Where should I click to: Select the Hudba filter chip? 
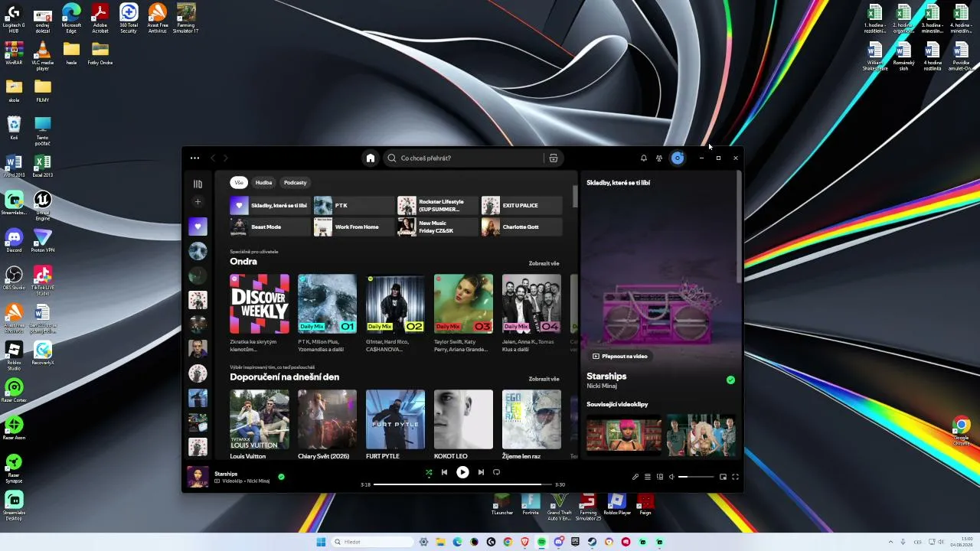[264, 183]
